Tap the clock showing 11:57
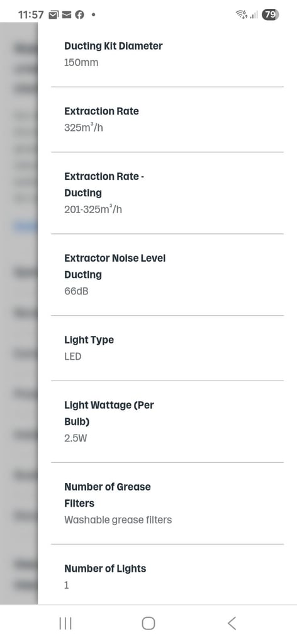The width and height of the screenshot is (297, 644). 31,15
